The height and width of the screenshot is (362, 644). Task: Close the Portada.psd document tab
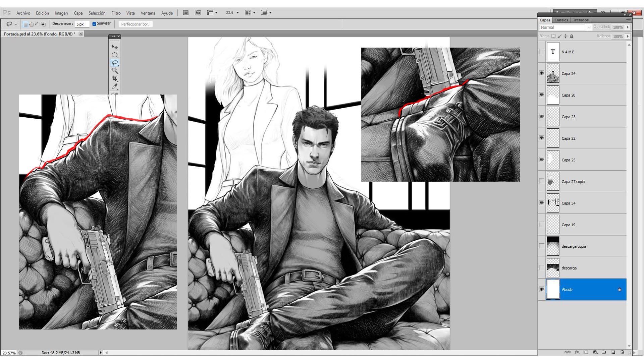click(x=81, y=34)
